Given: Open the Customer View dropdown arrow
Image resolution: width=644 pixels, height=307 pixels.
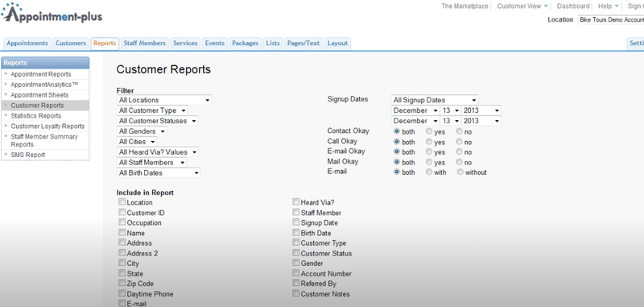Looking at the screenshot, I should (x=546, y=6).
